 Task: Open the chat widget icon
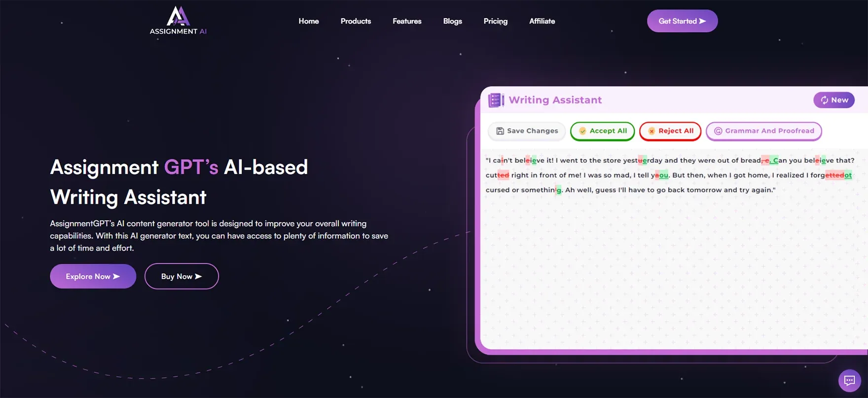[849, 380]
